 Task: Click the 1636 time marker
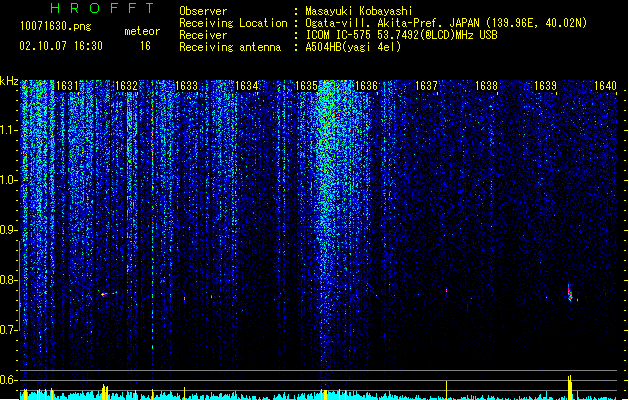(366, 86)
